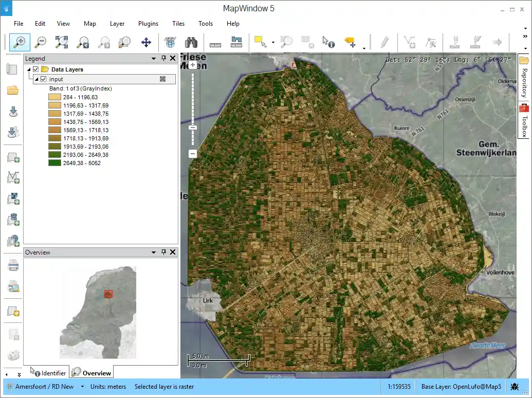
Task: Open the Tiles menu
Action: click(x=178, y=24)
